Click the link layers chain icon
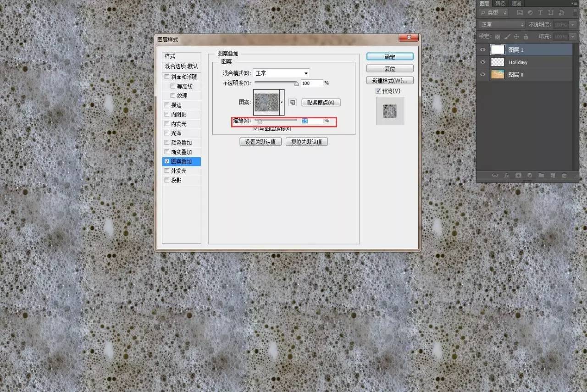Viewport: 587px width, 392px height. point(495,175)
